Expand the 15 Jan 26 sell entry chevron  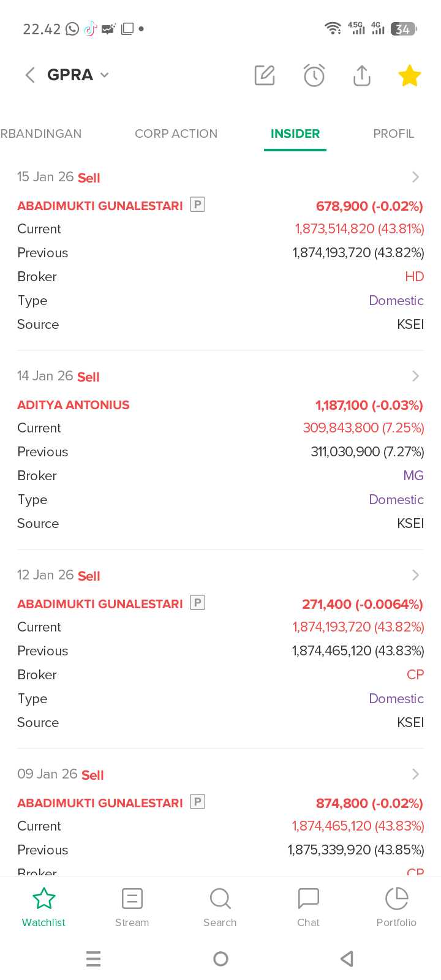pyautogui.click(x=415, y=177)
